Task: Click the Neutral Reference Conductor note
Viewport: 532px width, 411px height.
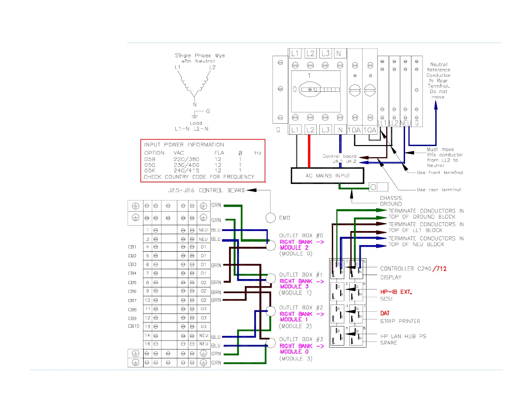Action: pos(438,81)
